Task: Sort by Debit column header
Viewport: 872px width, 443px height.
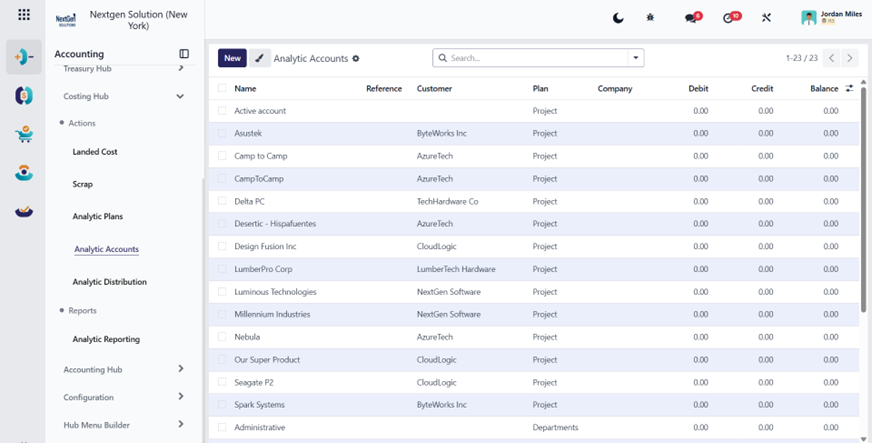Action: tap(698, 88)
